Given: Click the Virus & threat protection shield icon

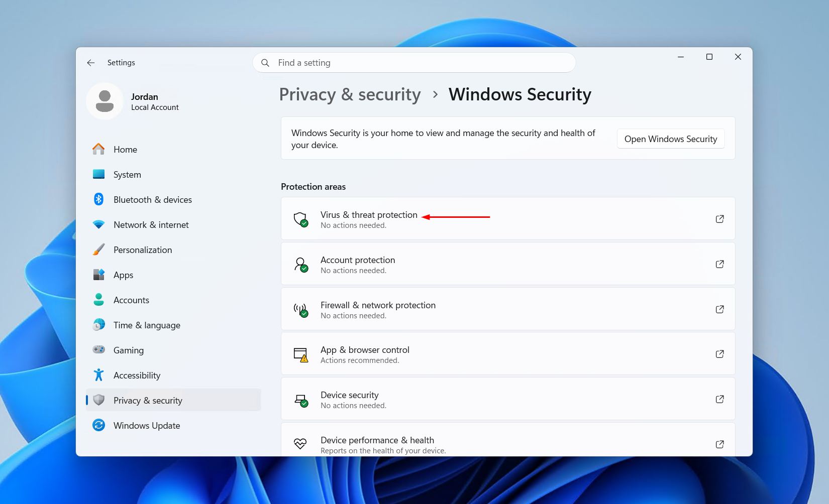Looking at the screenshot, I should pos(300,219).
